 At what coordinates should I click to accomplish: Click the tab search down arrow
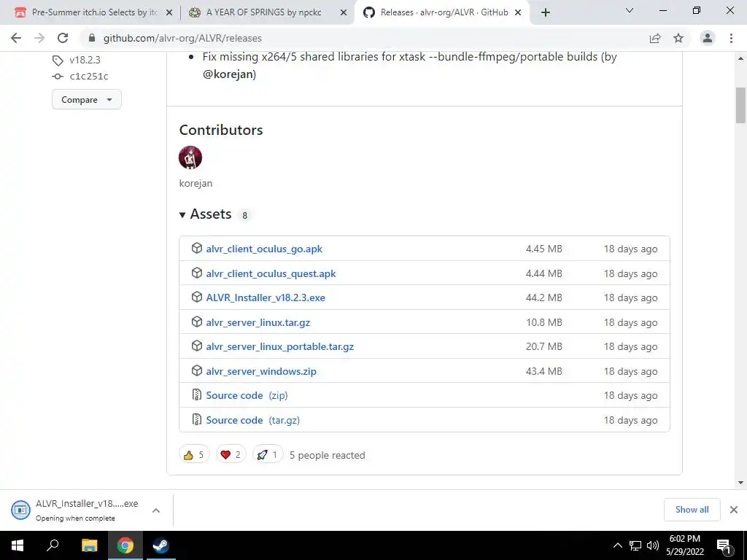point(630,10)
